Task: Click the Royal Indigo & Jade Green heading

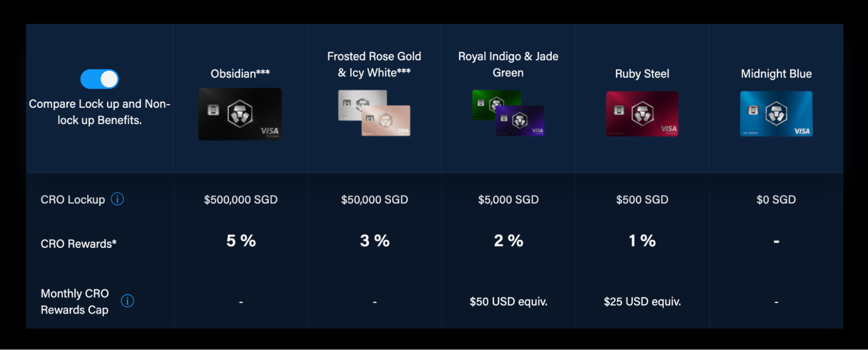Action: pyautogui.click(x=508, y=64)
